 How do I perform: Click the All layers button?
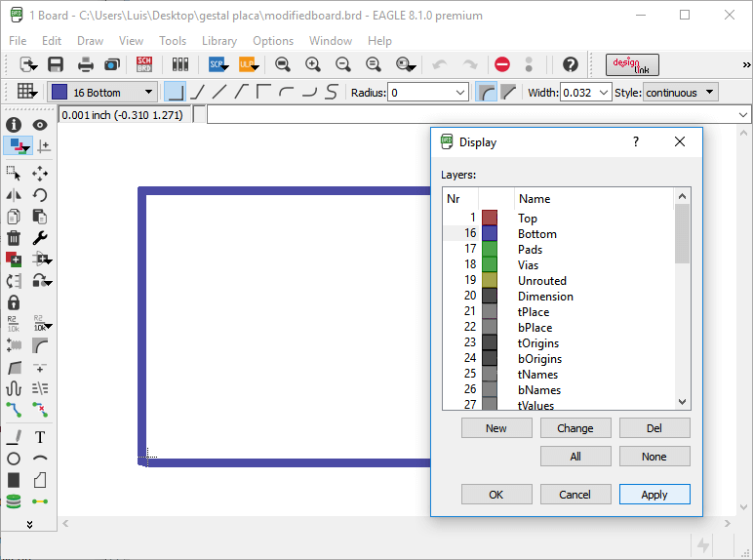tap(575, 457)
